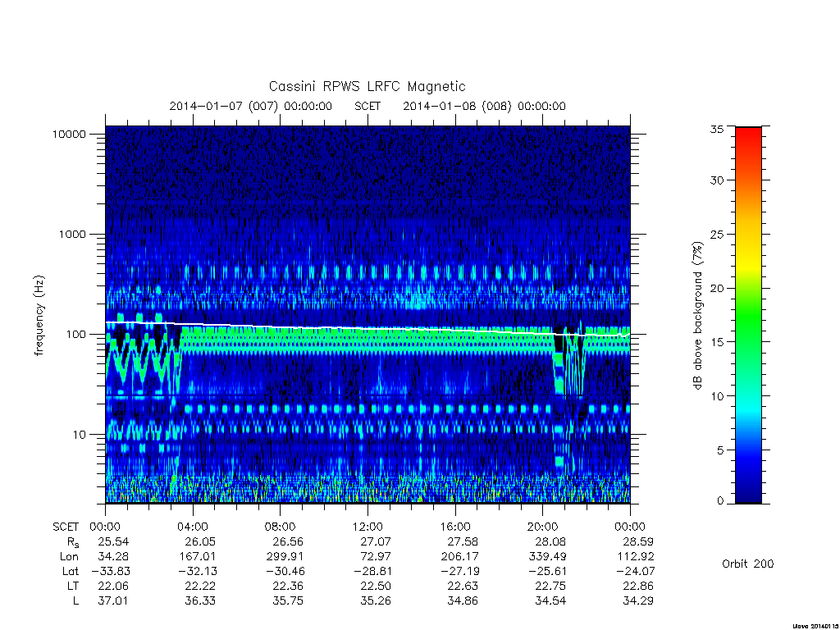
Task: Click the LT value 22.06
Action: click(113, 586)
